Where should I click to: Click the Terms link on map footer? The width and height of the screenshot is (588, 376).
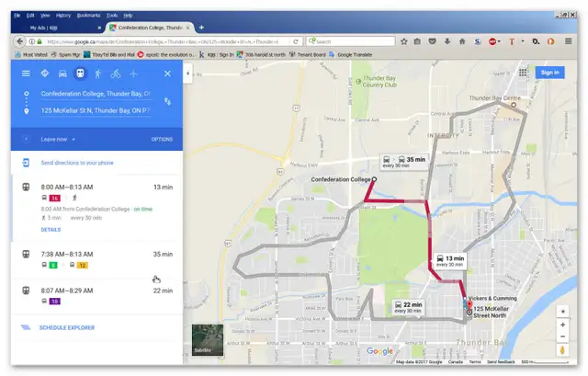(x=474, y=361)
